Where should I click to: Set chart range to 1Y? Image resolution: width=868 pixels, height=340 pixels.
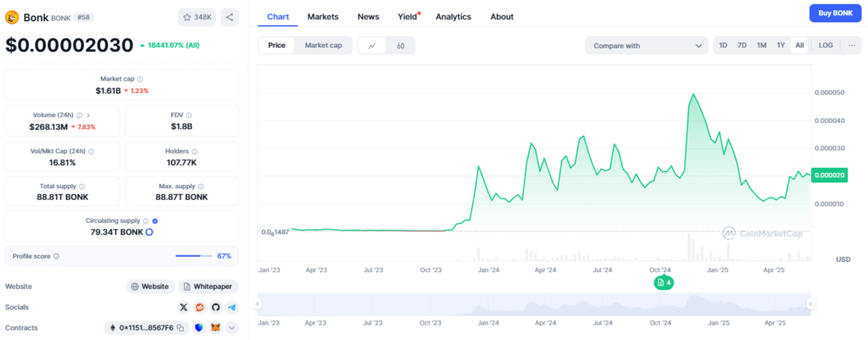click(x=781, y=46)
